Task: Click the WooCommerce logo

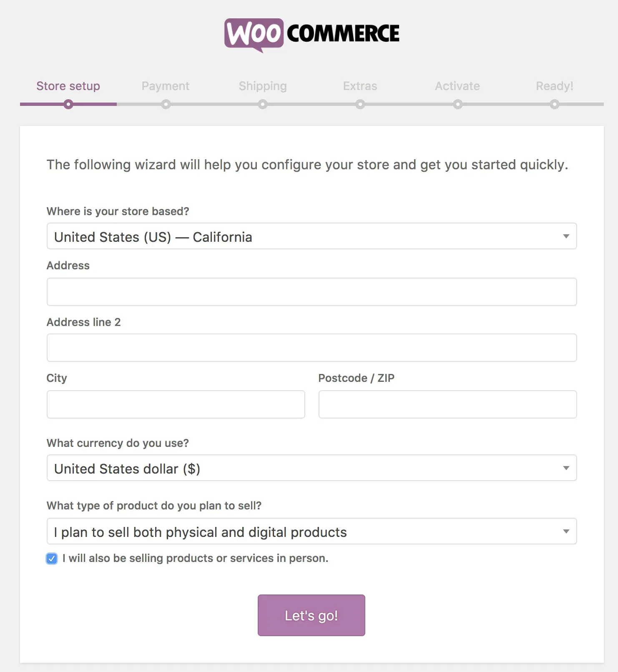Action: click(312, 34)
